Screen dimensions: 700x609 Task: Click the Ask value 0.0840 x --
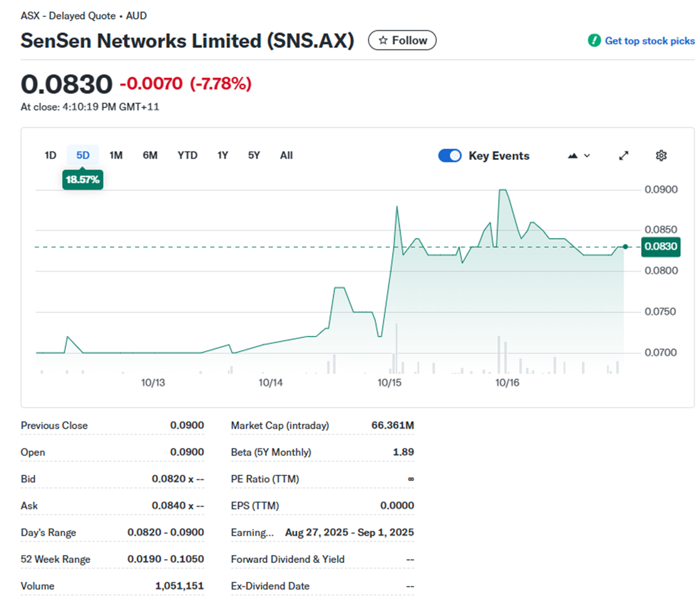(178, 506)
